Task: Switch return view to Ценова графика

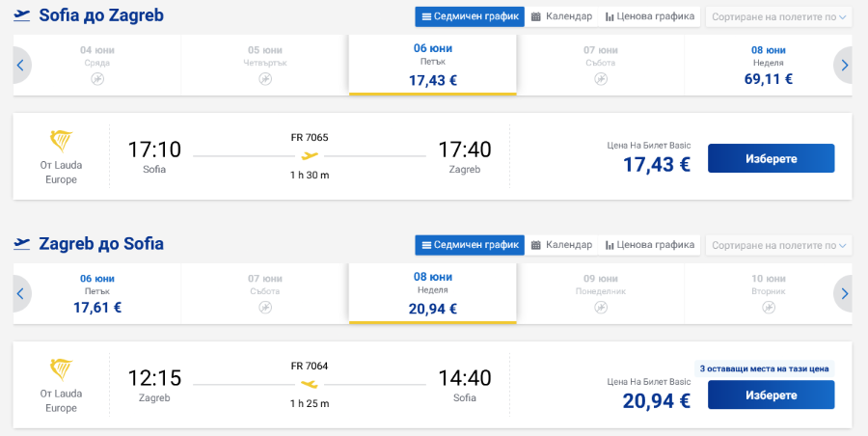Action: pyautogui.click(x=649, y=245)
